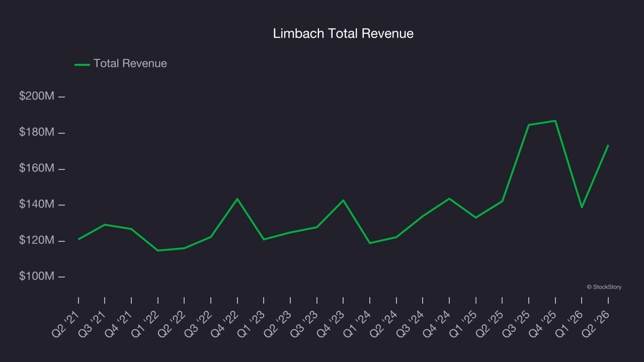Click the $200M y-axis label
This screenshot has height=362, width=644.
click(x=37, y=96)
